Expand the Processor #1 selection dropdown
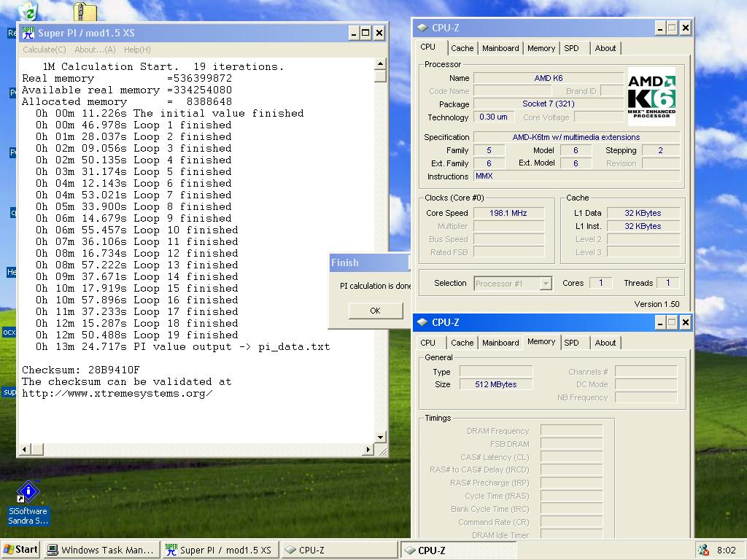747x560 pixels. (x=546, y=284)
